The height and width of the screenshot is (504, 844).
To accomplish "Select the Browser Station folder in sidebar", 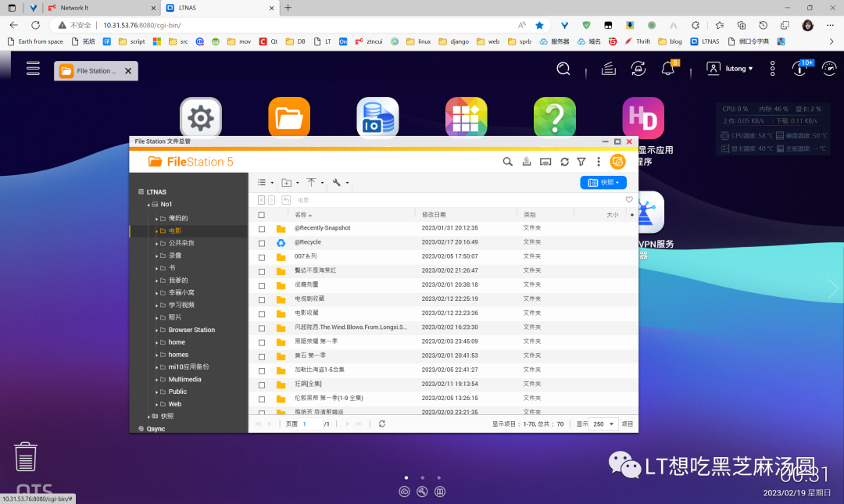I will coord(191,330).
